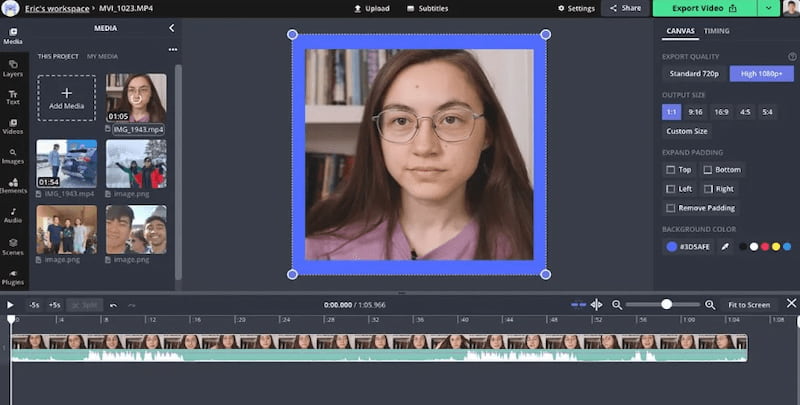
Task: Open the Plugins sidebar panel
Action: [13, 277]
